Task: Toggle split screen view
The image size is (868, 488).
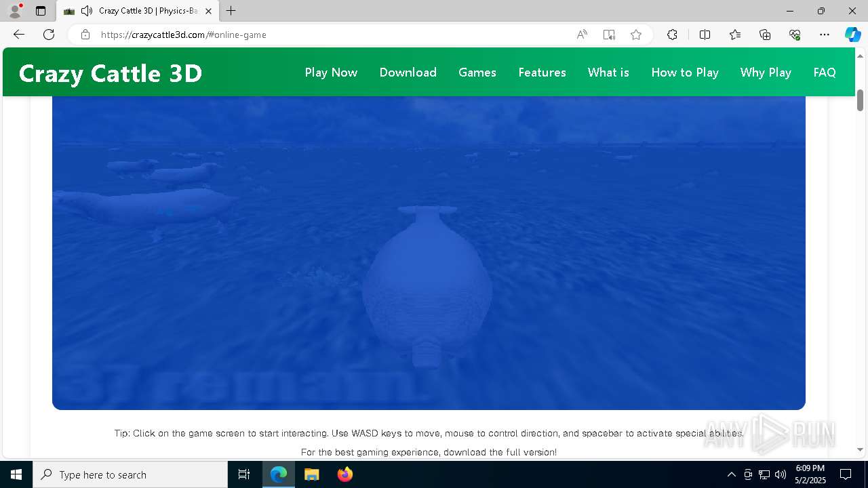Action: [705, 35]
